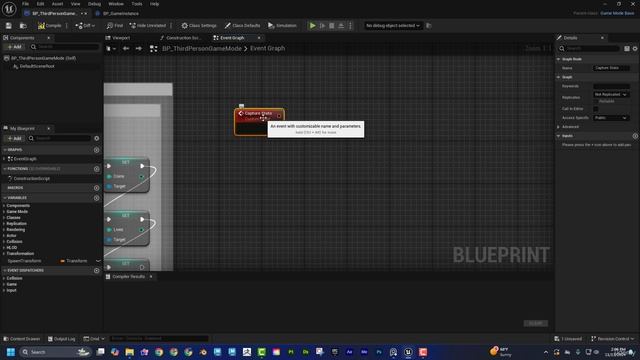Viewport: 640px width, 360px height.
Task: Open the File menu
Action: click(25, 4)
